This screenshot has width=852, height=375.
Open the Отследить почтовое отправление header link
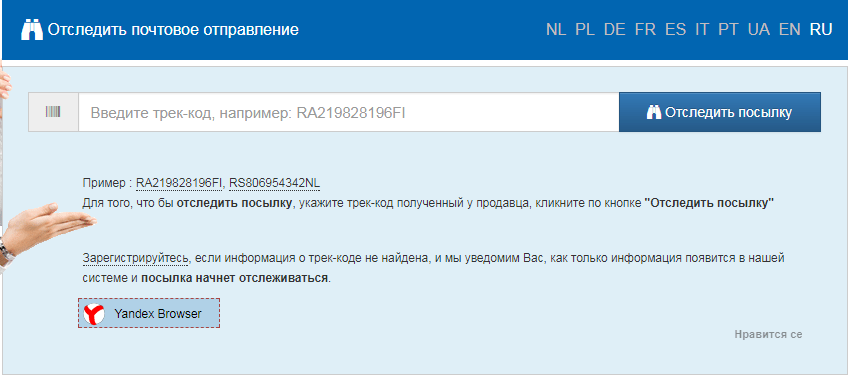point(173,29)
